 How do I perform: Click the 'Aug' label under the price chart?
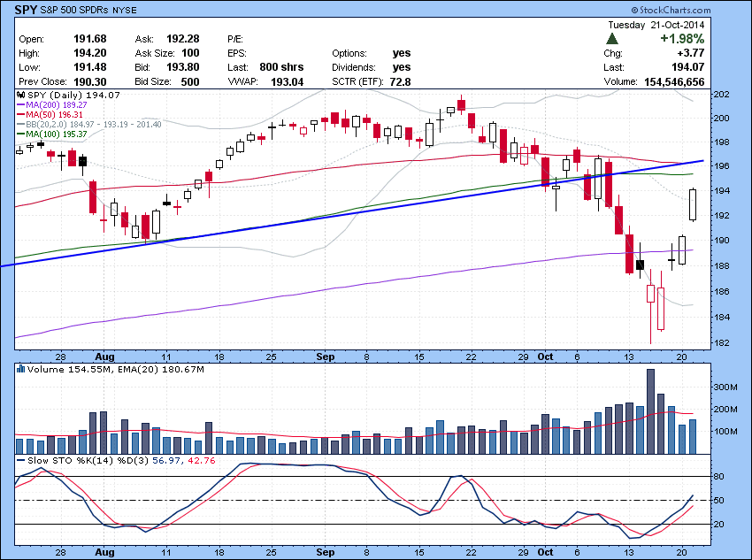[x=104, y=357]
